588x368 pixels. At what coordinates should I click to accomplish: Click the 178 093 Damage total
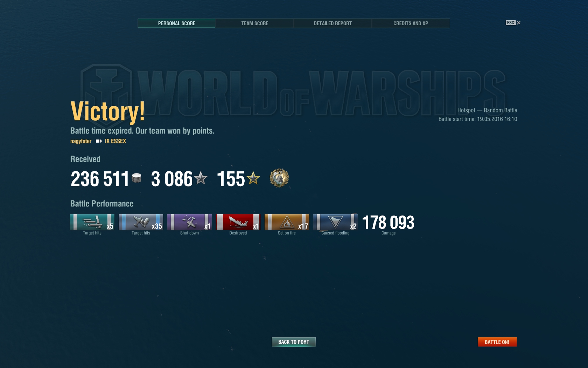(388, 223)
